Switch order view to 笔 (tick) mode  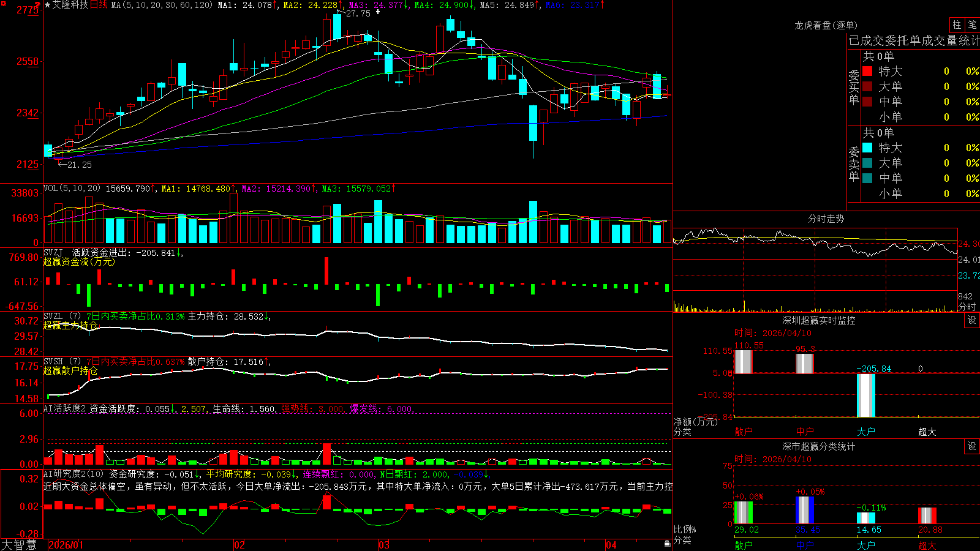click(973, 24)
